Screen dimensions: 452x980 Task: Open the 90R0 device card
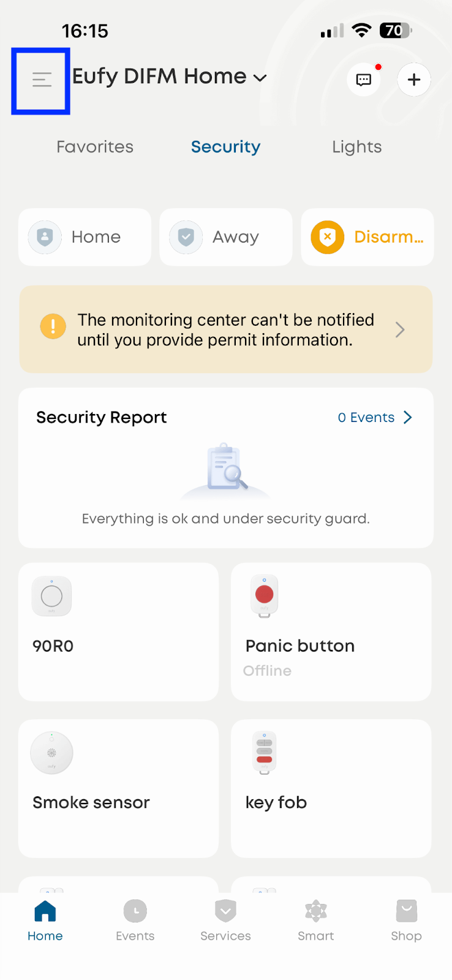(x=118, y=631)
